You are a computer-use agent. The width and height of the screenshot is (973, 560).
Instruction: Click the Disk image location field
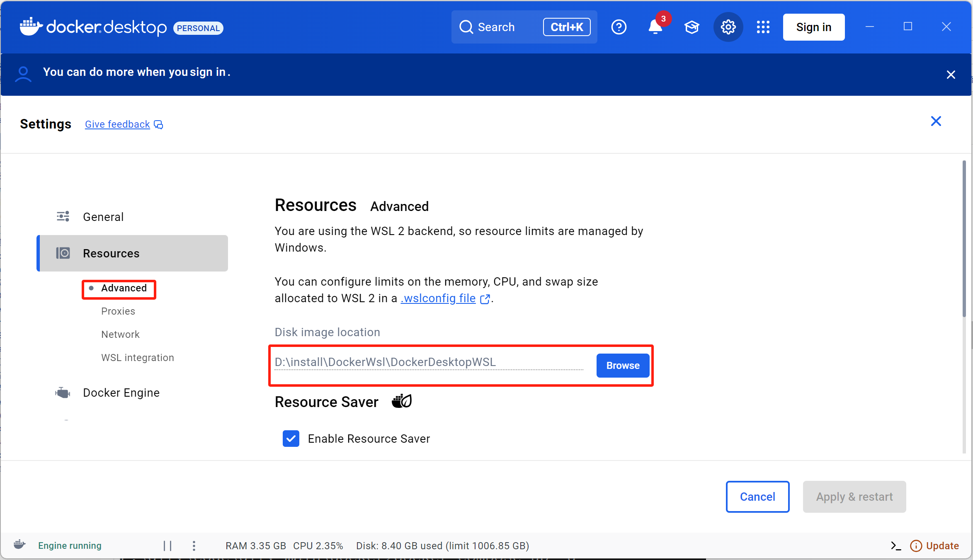click(429, 362)
